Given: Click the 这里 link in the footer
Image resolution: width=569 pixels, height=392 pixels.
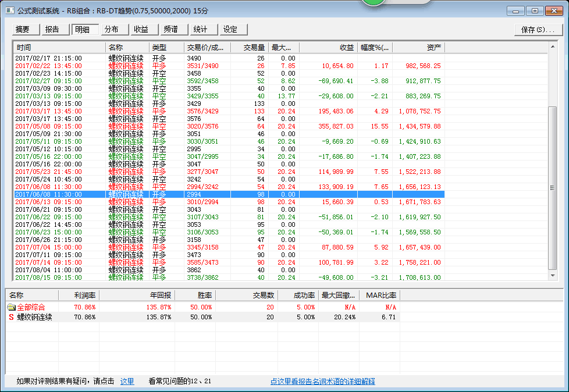Looking at the screenshot, I should [x=127, y=382].
